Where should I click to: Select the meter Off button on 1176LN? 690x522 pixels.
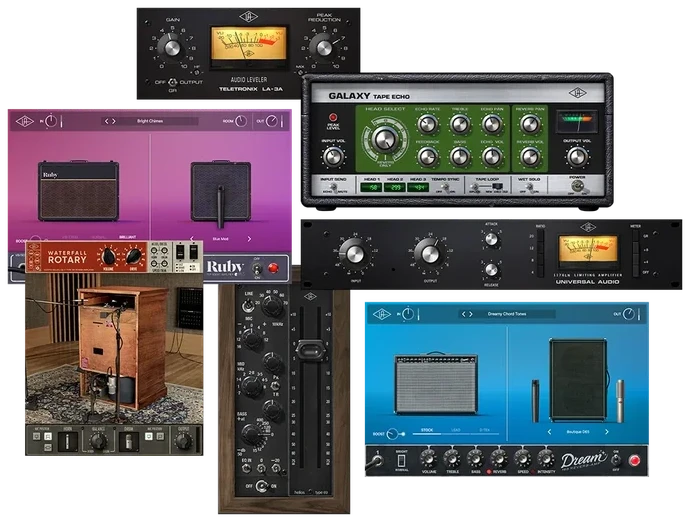click(x=635, y=272)
